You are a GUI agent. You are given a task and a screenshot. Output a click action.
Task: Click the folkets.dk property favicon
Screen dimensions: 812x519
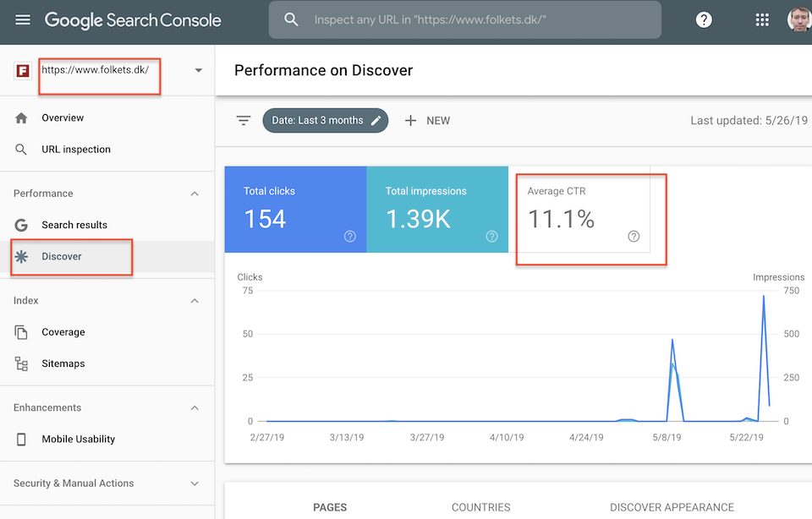pyautogui.click(x=23, y=70)
